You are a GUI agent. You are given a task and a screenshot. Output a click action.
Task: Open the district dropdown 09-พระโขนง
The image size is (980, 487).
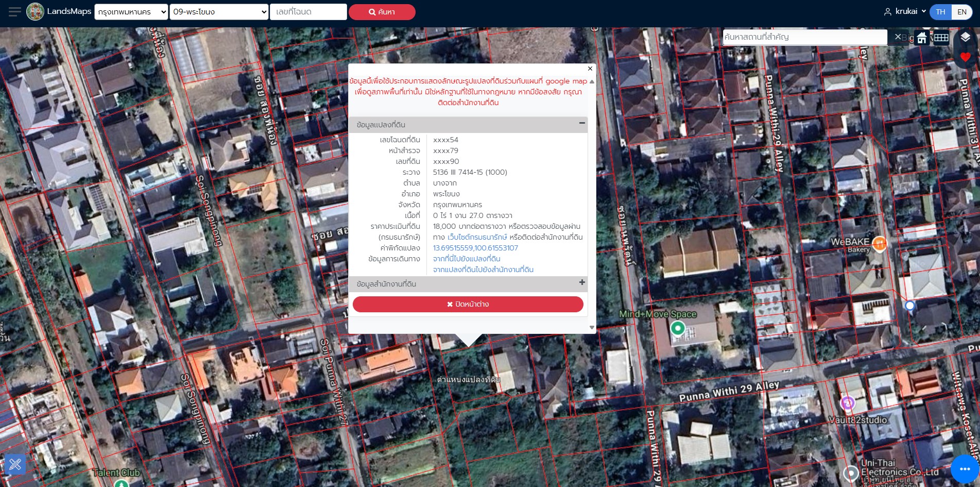coord(219,12)
